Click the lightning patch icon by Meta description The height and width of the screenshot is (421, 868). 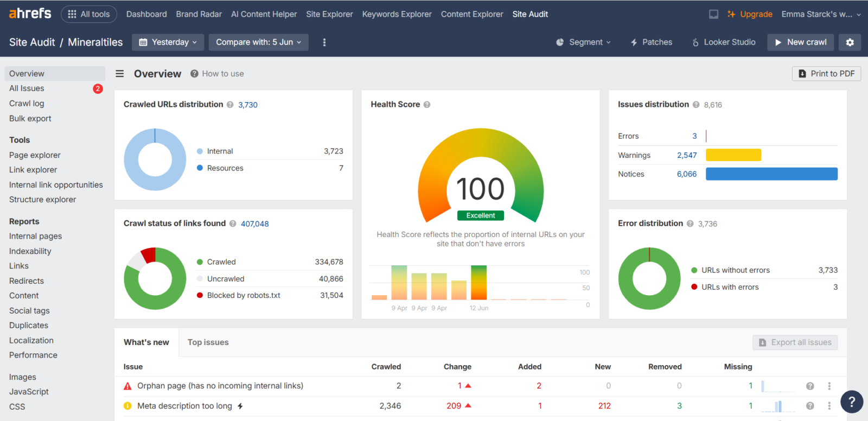coord(240,406)
